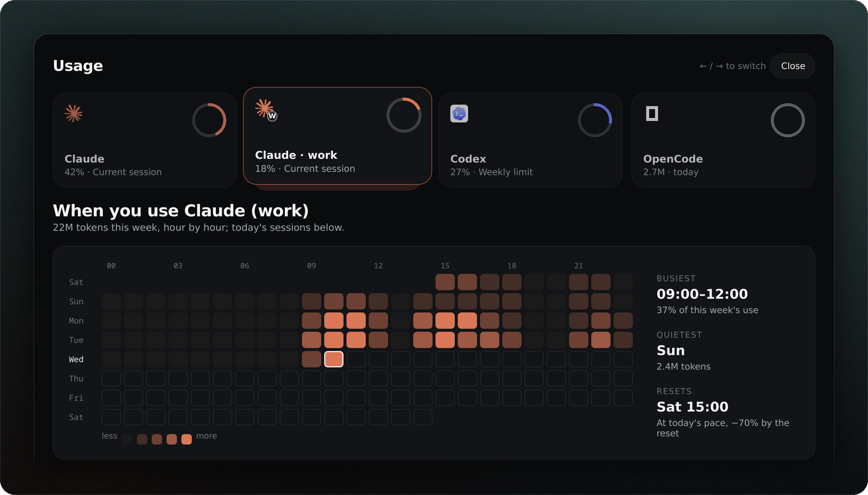Click the Claude work 18% progress ring
This screenshot has width=868, height=495.
click(x=404, y=115)
